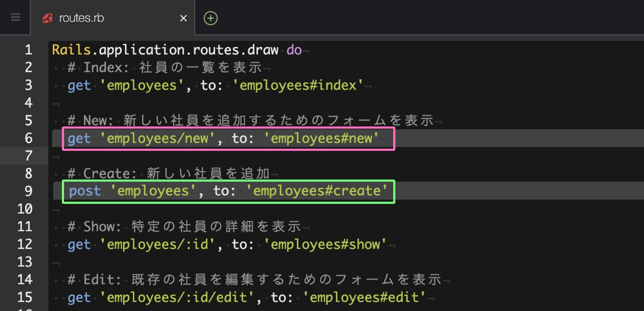Image resolution: width=644 pixels, height=311 pixels.
Task: Place cursor on 'employees#show' string
Action: pyautogui.click(x=325, y=245)
